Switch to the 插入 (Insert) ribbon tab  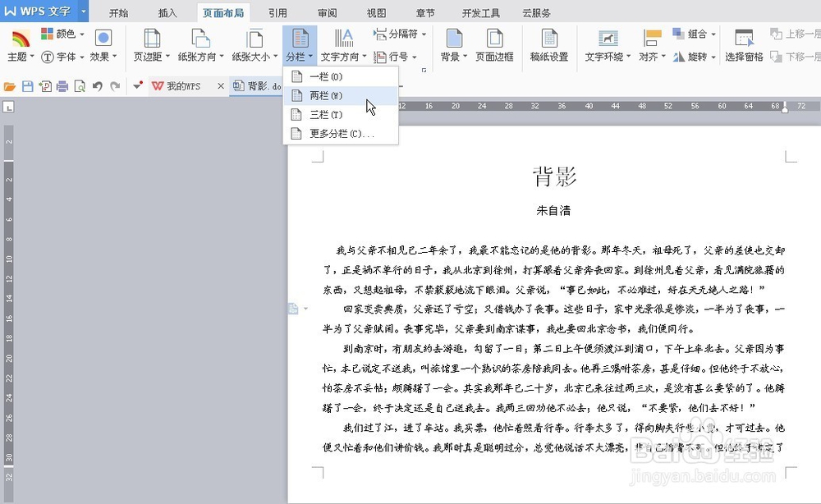(x=167, y=12)
